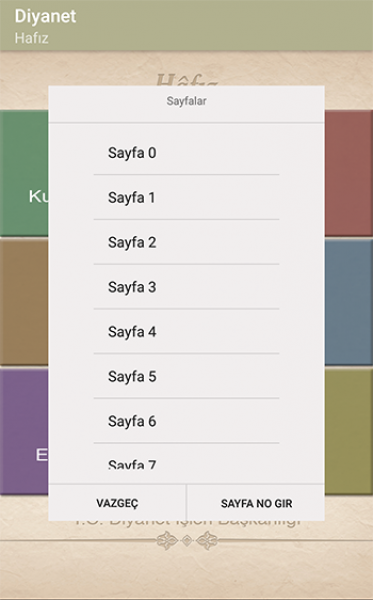
Task: Tap the blue-gray tile on the right
Action: click(349, 302)
